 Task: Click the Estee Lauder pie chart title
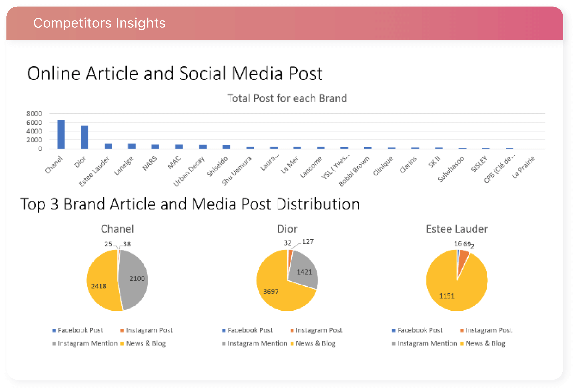[457, 229]
